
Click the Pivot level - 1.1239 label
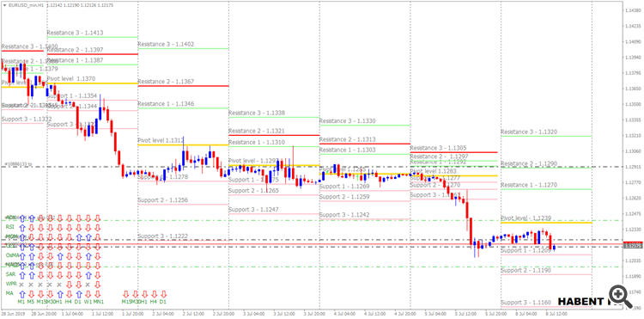526,218
